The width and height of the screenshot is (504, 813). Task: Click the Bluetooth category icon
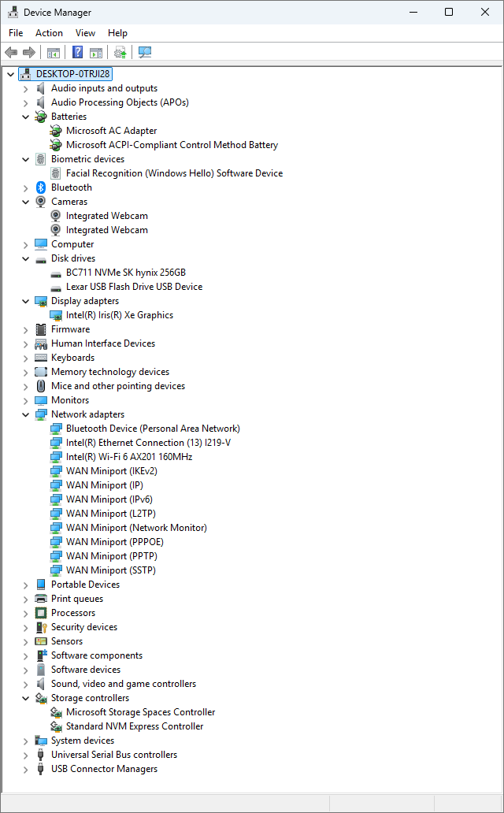[x=41, y=187]
